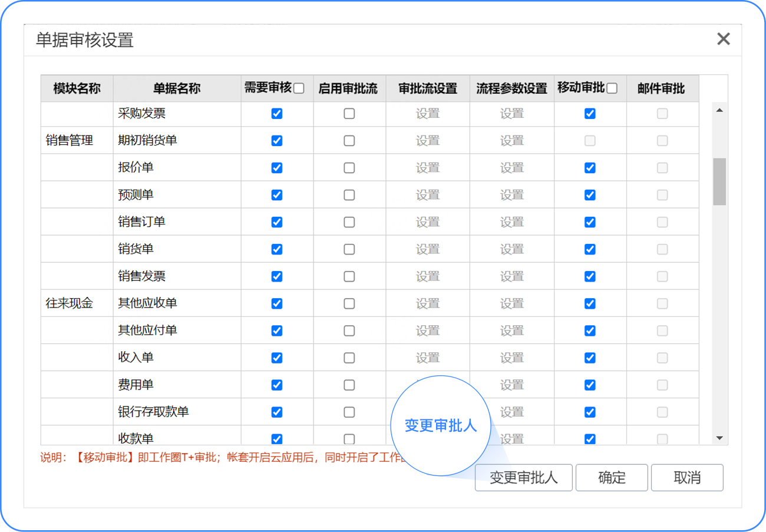Screen dimensions: 766x532
Task: Uncheck 移动审批 for 销售订单
Action: [590, 222]
